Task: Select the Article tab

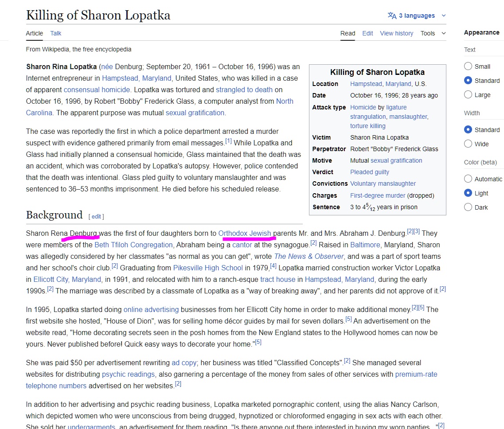Action: point(35,33)
